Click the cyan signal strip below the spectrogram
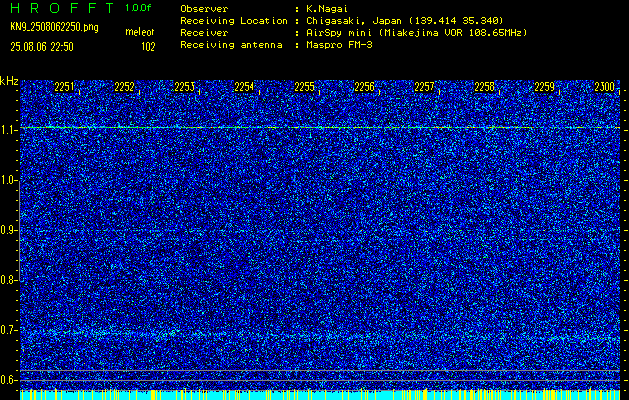629x400 pixels. click(x=320, y=395)
